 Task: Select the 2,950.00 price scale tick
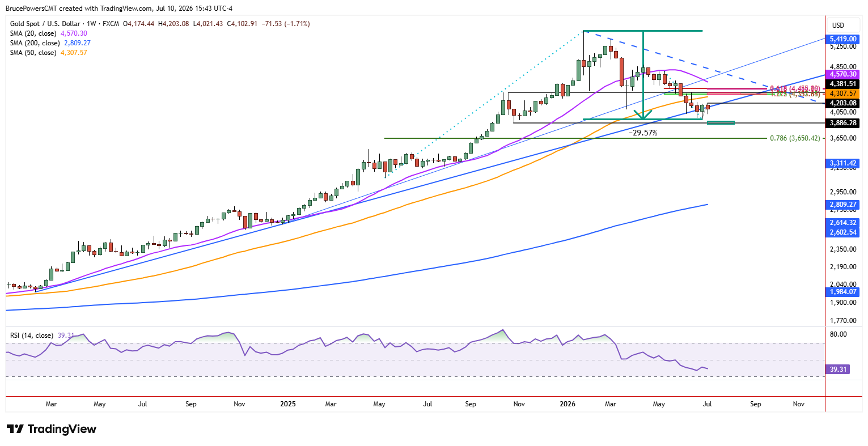click(x=842, y=192)
